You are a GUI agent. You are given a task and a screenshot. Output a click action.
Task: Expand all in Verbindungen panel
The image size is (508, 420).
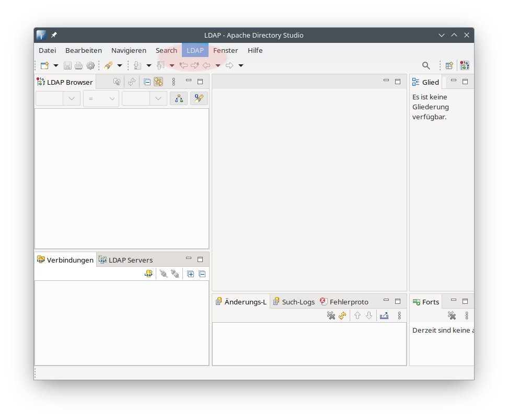(x=191, y=274)
